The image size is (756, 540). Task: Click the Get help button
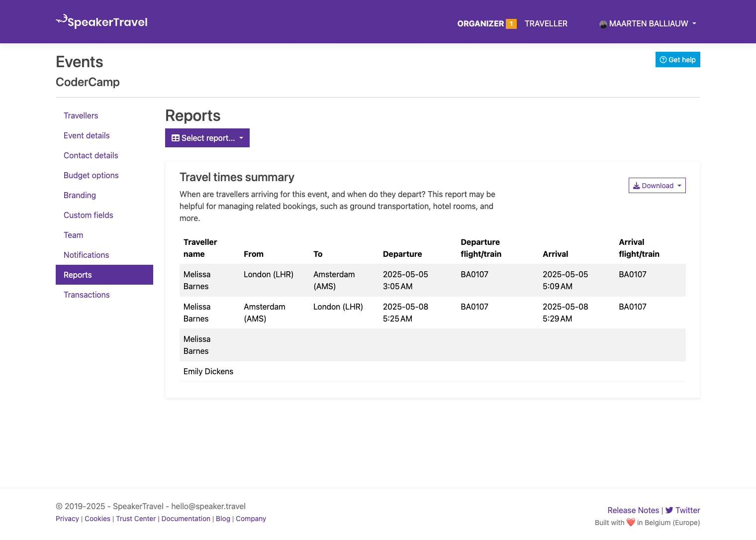677,60
